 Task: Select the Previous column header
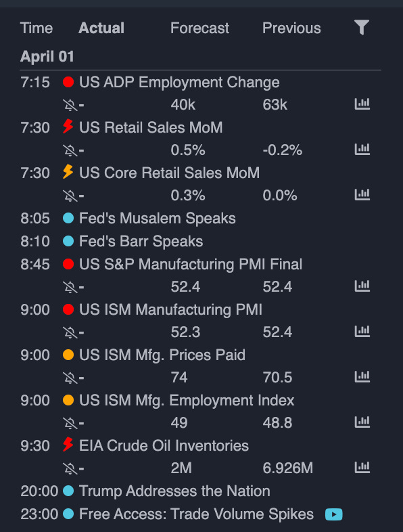point(291,28)
